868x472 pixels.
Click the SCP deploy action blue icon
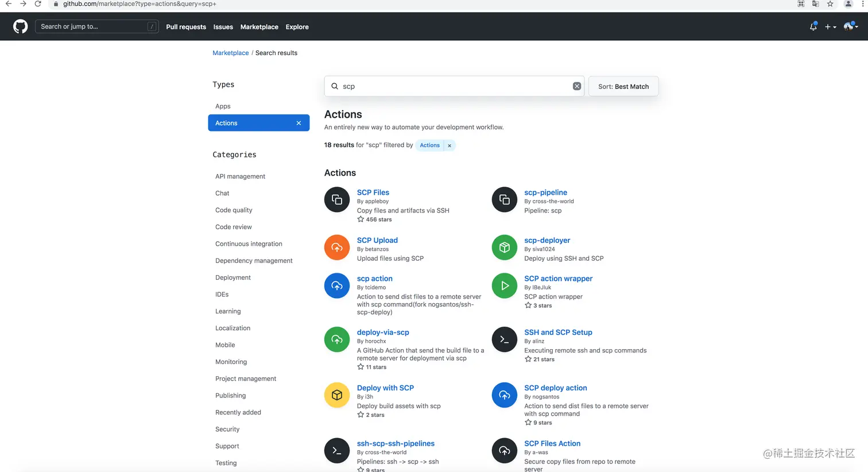pos(505,394)
